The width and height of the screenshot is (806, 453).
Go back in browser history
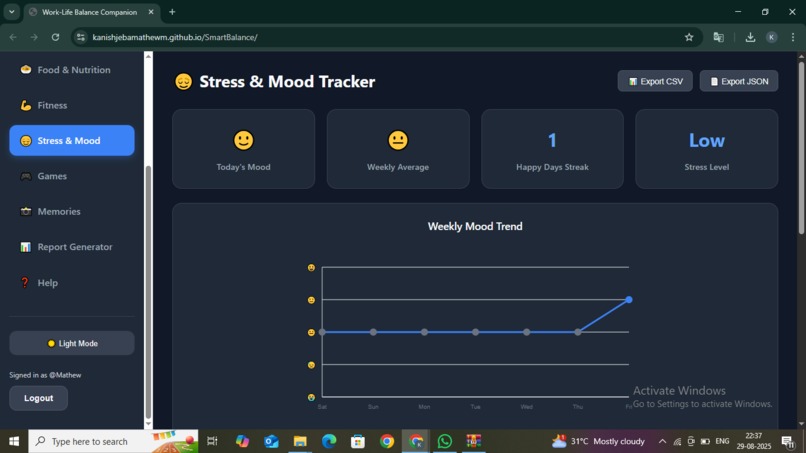click(13, 37)
